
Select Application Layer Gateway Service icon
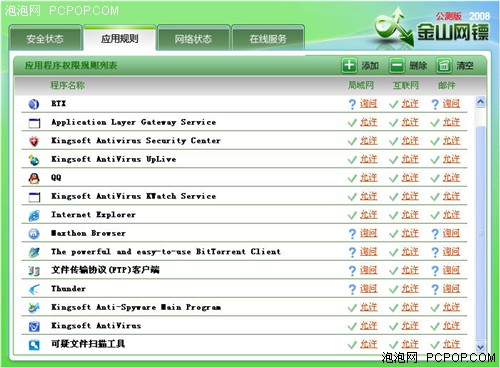point(34,123)
